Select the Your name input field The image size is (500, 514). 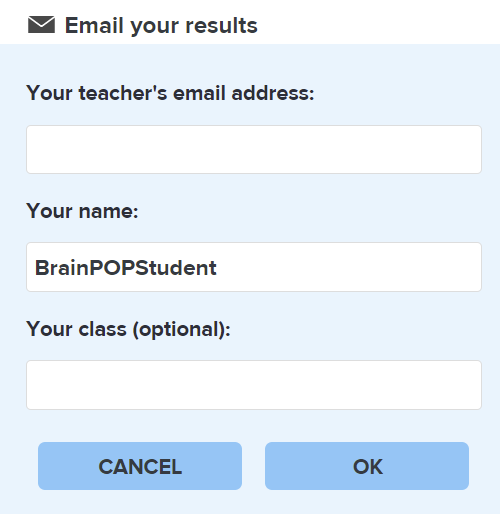click(x=254, y=267)
